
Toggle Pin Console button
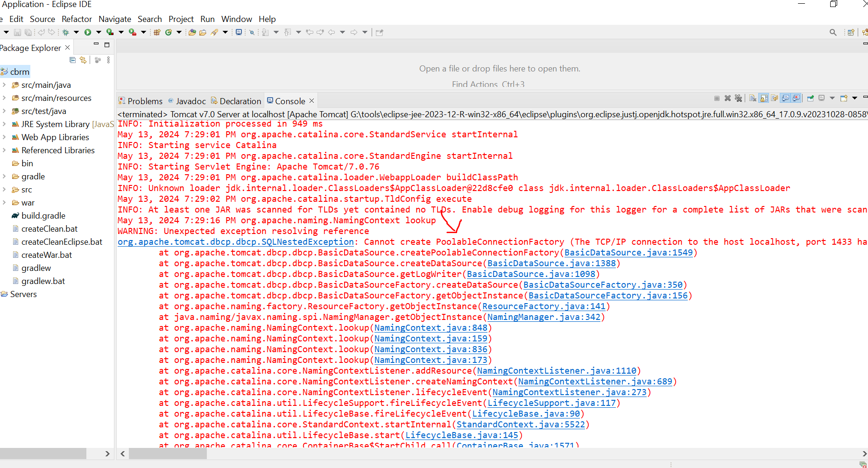[x=811, y=98]
